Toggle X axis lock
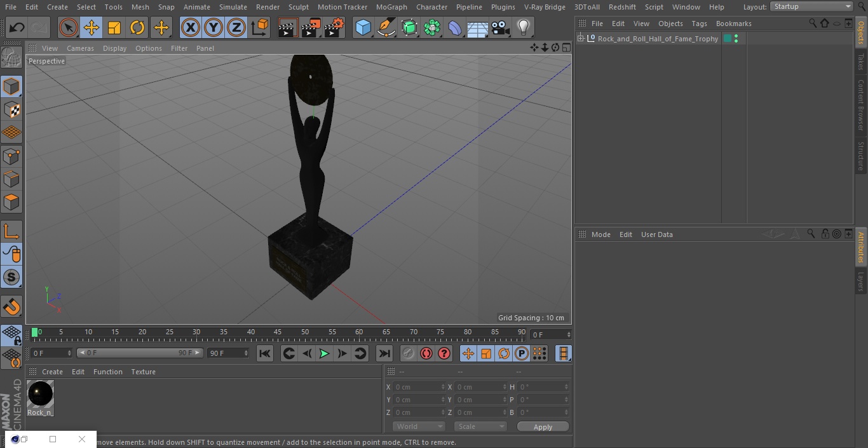The height and width of the screenshot is (448, 868). tap(191, 27)
